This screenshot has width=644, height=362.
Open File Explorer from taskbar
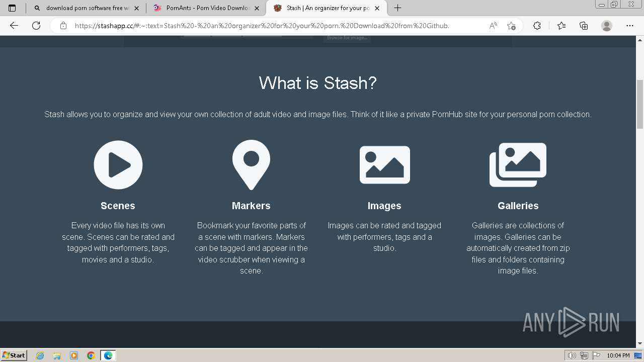pos(57,355)
